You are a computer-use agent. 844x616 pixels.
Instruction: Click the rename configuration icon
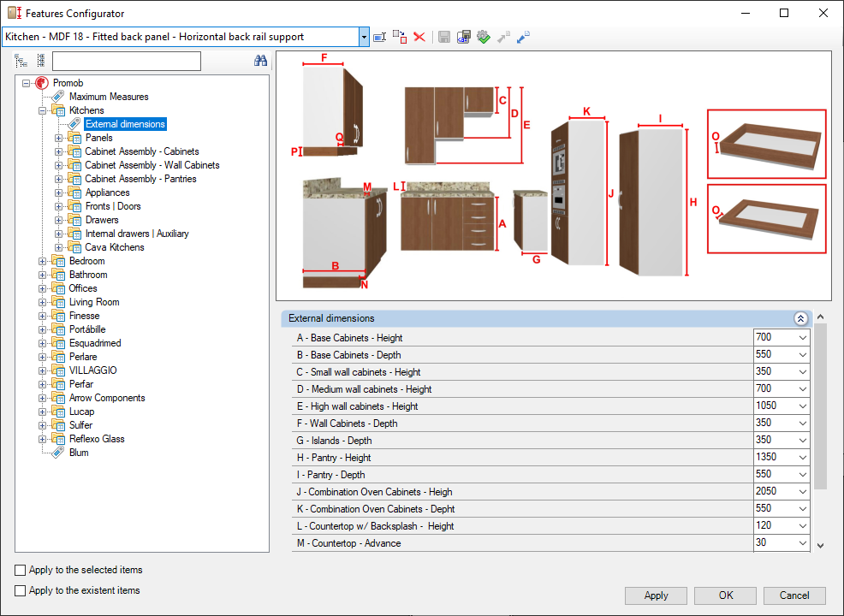379,37
